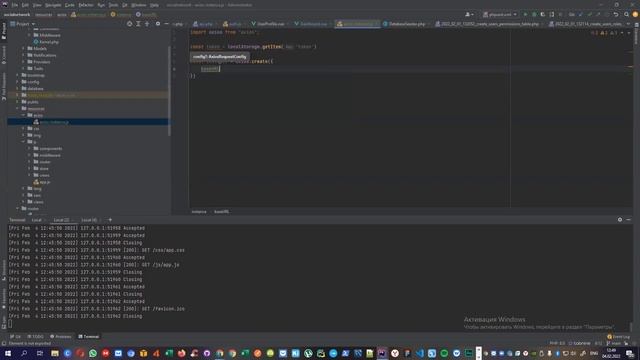Open the TODO tool window button
This screenshot has width=640, height=360.
pyautogui.click(x=36, y=337)
